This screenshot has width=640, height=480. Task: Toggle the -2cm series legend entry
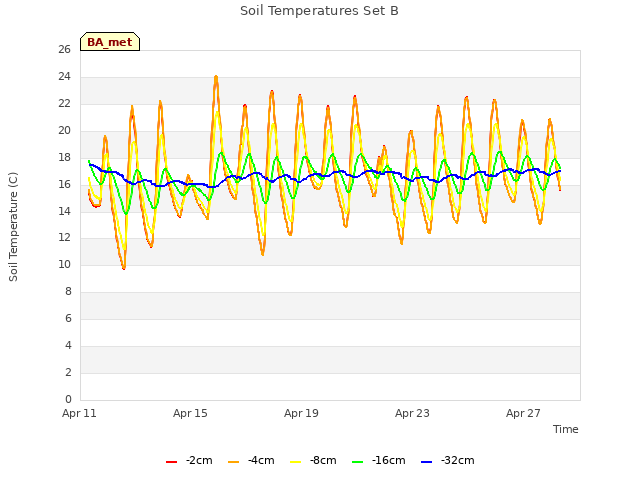point(189,461)
